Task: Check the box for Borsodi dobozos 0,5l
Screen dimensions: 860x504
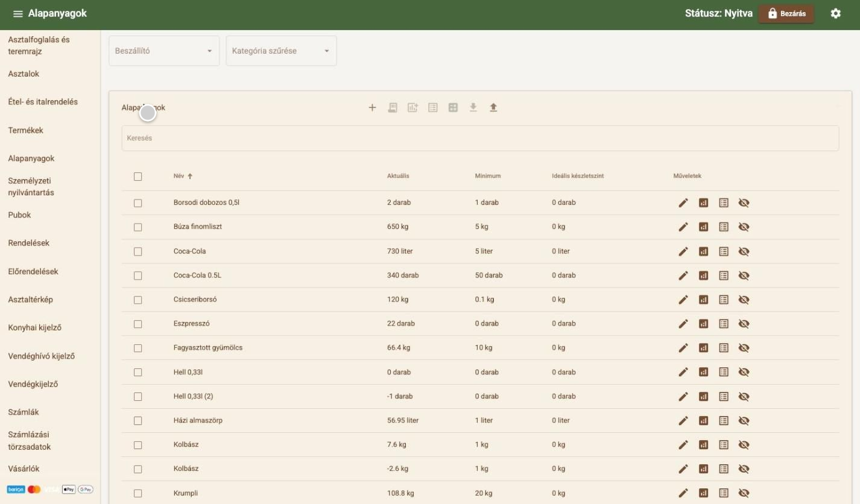Action: coord(138,203)
